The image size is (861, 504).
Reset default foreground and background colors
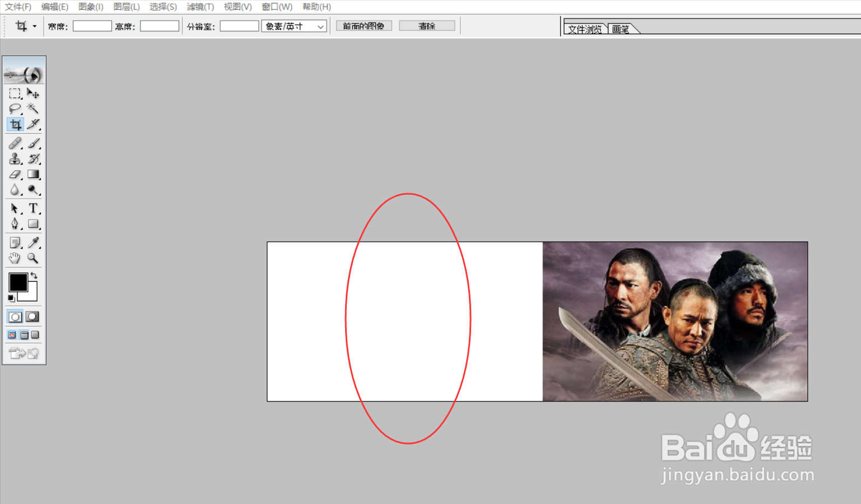coord(11,298)
